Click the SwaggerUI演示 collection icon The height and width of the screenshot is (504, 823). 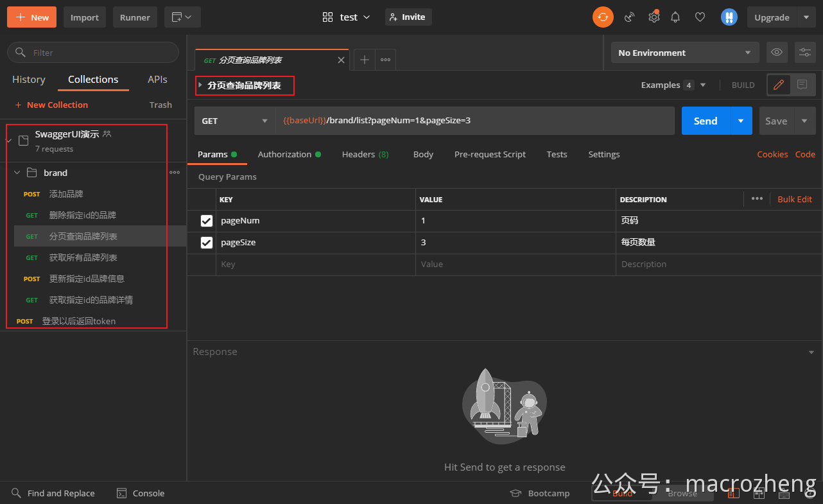pos(24,141)
